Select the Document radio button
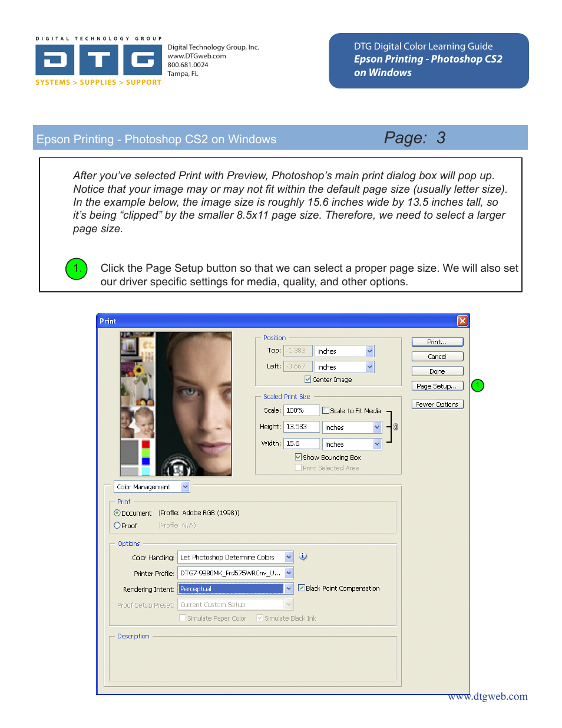 click(x=117, y=513)
